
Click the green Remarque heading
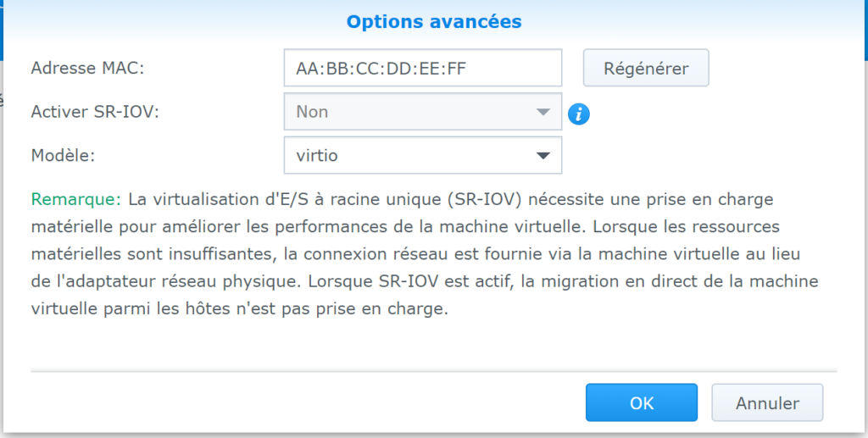point(76,199)
